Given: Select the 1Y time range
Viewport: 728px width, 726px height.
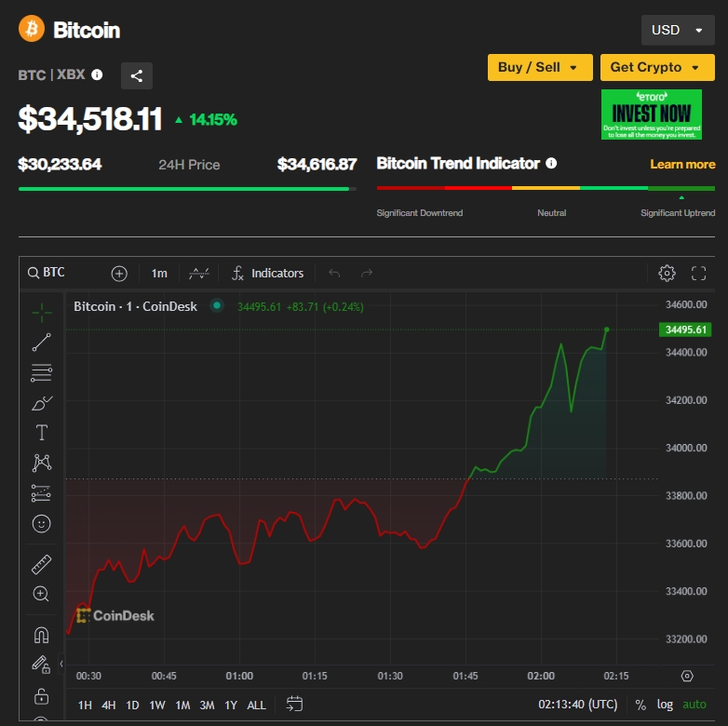Looking at the screenshot, I should click(231, 706).
